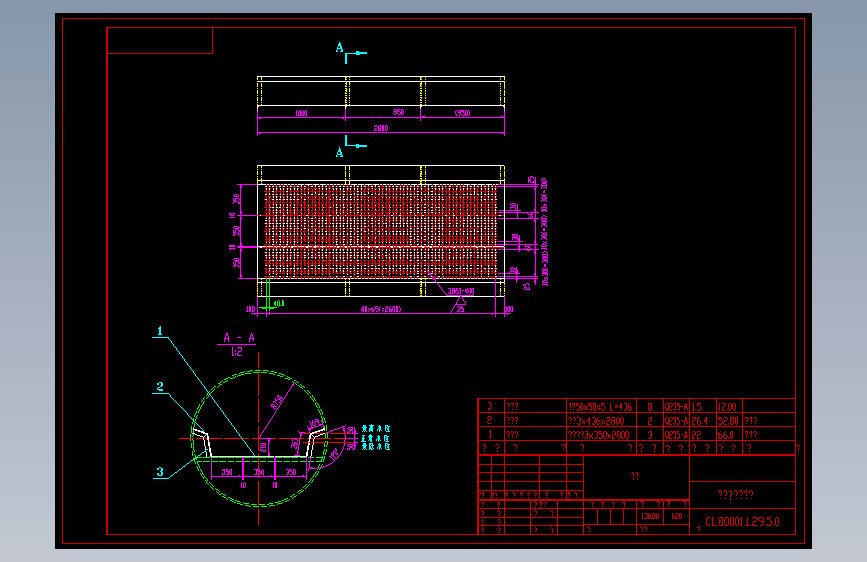The height and width of the screenshot is (562, 867).
Task: Click the A section marker below the top view
Action: pyautogui.click(x=340, y=153)
